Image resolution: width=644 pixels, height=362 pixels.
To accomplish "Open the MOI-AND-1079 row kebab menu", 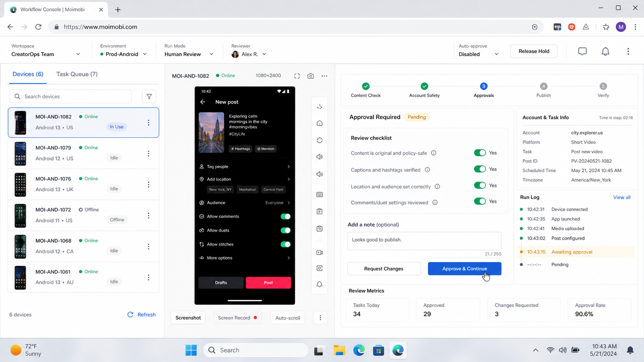I will tap(148, 153).
